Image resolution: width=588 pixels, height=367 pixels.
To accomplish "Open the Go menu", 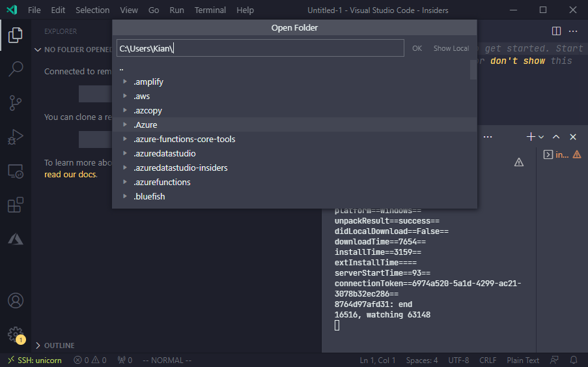I will [x=154, y=10].
